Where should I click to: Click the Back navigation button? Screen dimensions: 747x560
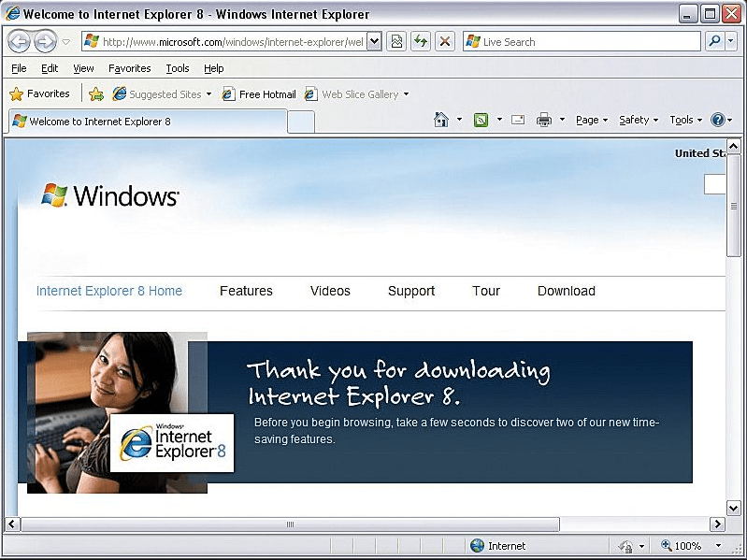[x=19, y=41]
